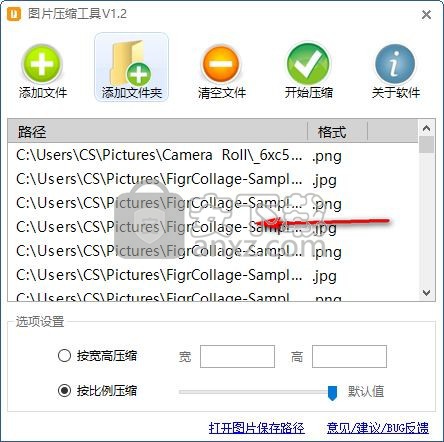Start compression with 开始压缩 checkmark icon
The image size is (444, 442).
pyautogui.click(x=308, y=64)
